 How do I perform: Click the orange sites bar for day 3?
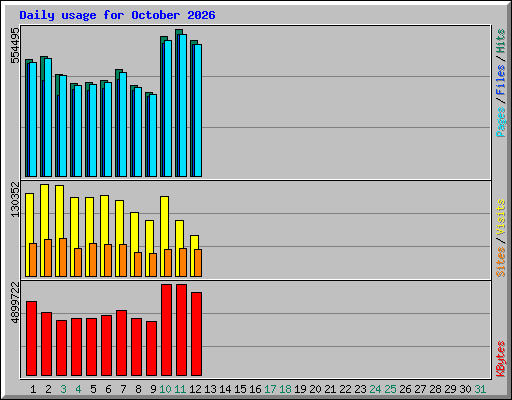tap(63, 257)
